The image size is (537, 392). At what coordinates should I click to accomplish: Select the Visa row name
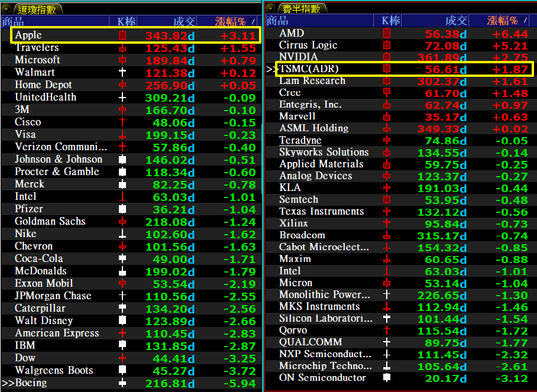(25, 134)
